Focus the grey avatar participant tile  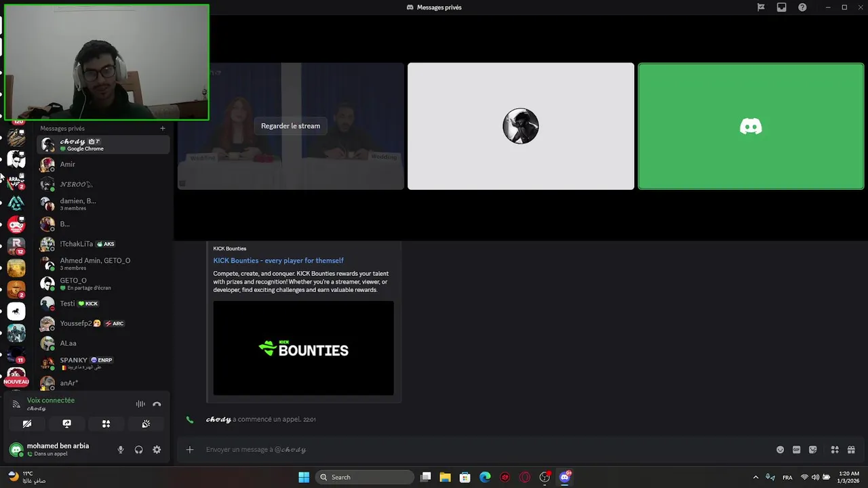521,126
